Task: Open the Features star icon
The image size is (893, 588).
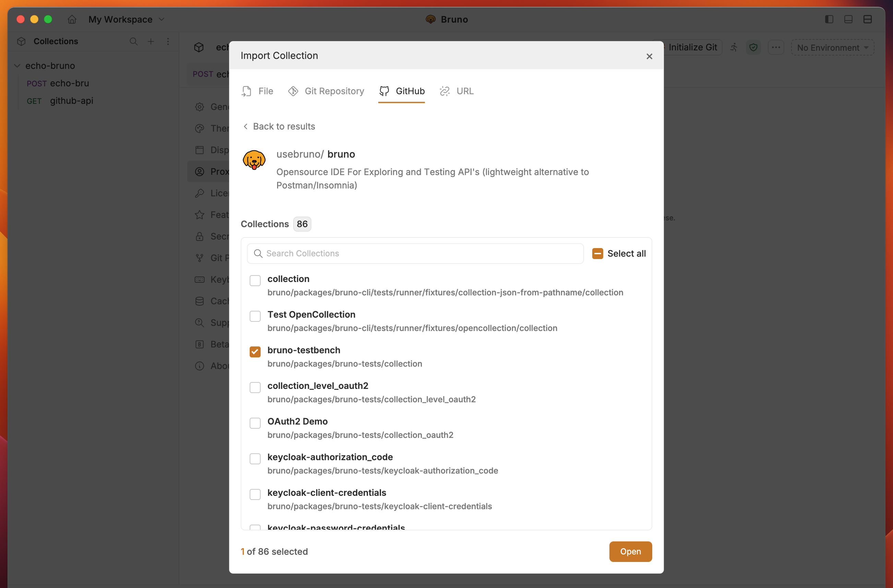Action: (x=200, y=215)
